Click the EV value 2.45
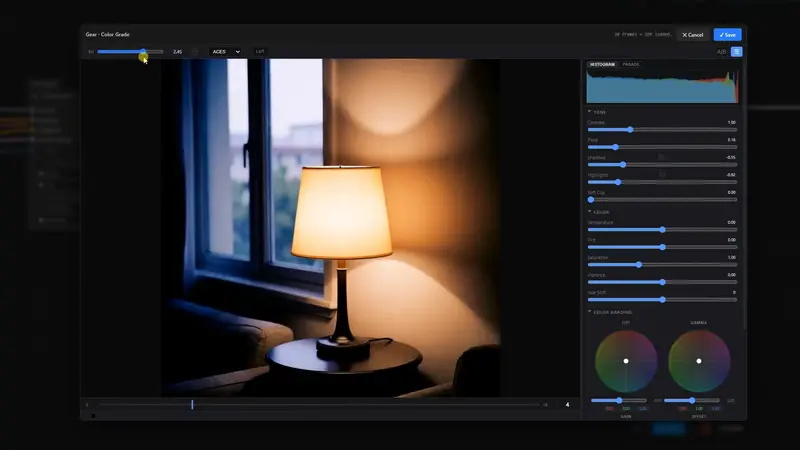 [177, 52]
